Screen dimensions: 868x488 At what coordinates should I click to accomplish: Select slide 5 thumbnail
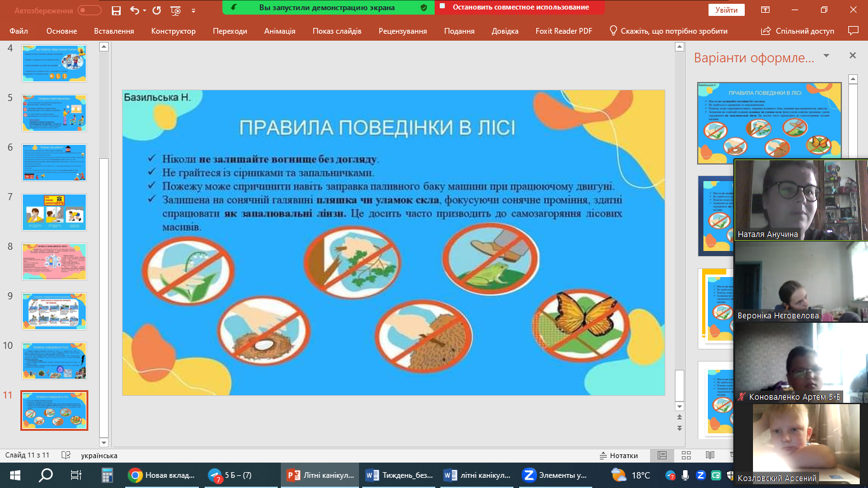pyautogui.click(x=54, y=113)
